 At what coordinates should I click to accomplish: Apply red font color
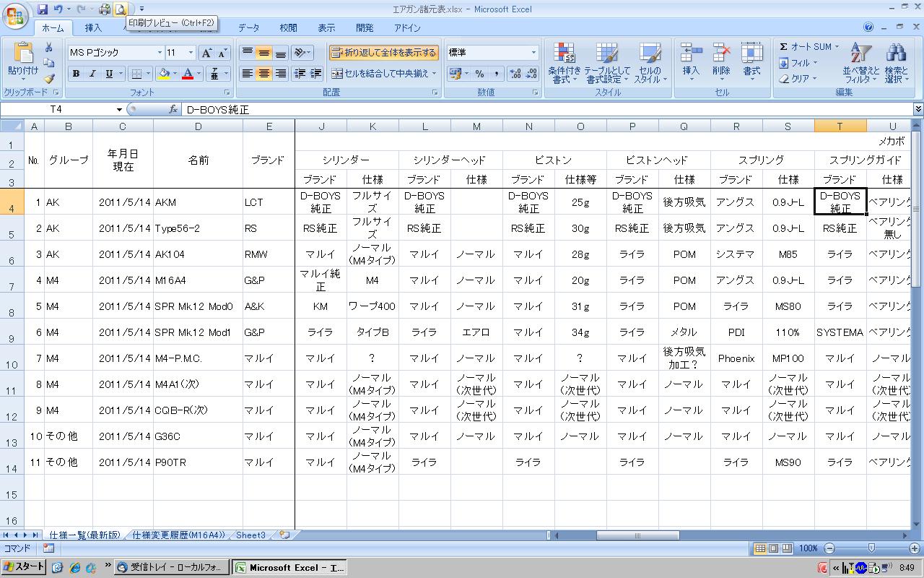tap(188, 74)
